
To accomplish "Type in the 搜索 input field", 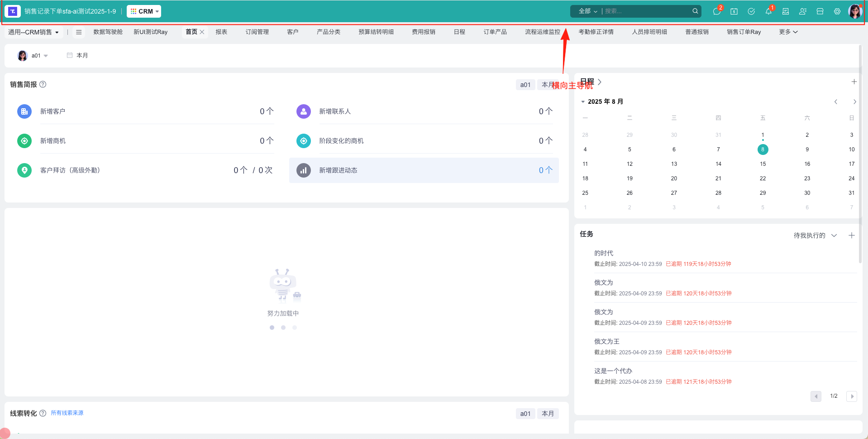I will click(646, 11).
